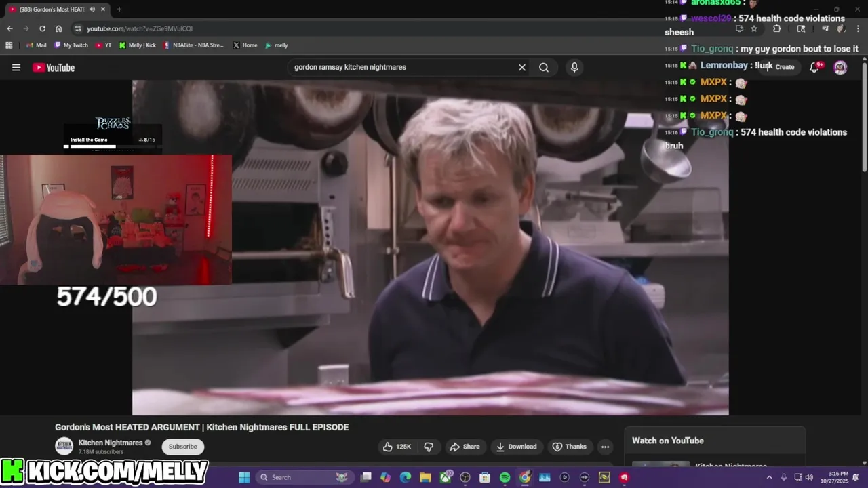Open the Melly | Kick bookmark

138,45
